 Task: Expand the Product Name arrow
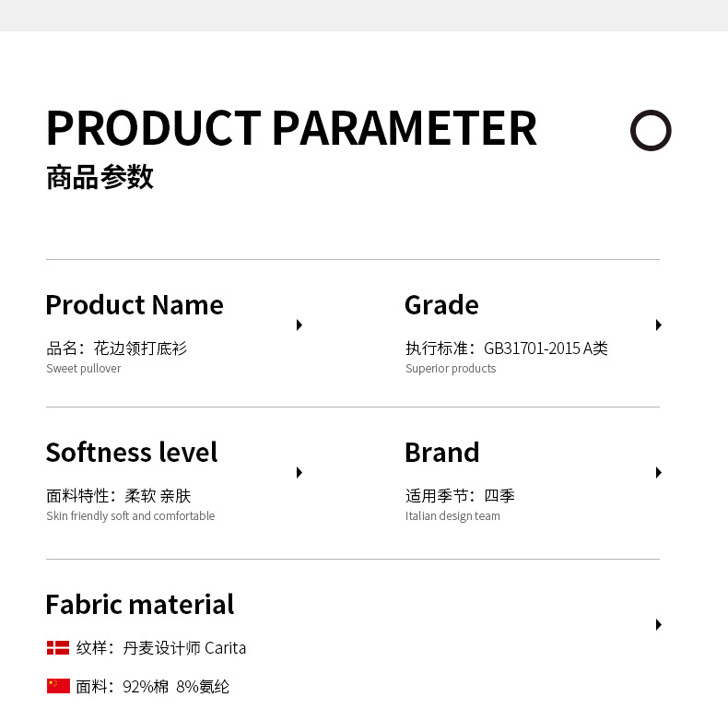coord(299,325)
